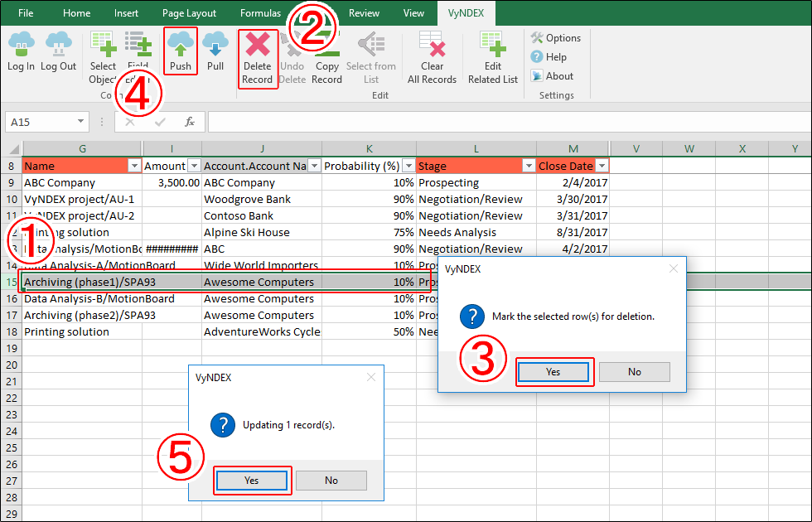
Task: Select row 20 header
Action: 12,365
